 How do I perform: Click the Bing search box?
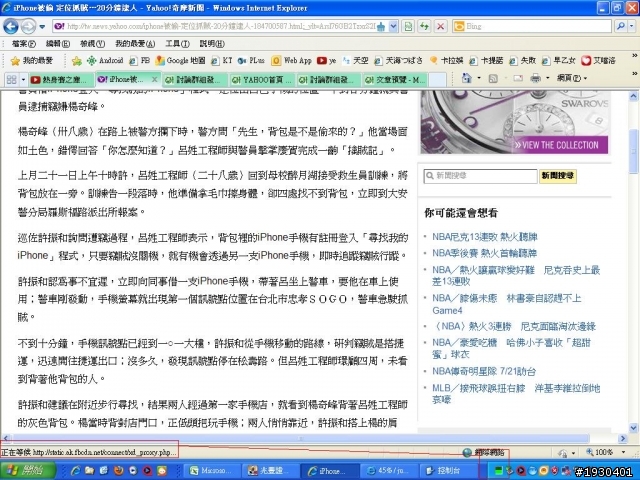[x=532, y=27]
